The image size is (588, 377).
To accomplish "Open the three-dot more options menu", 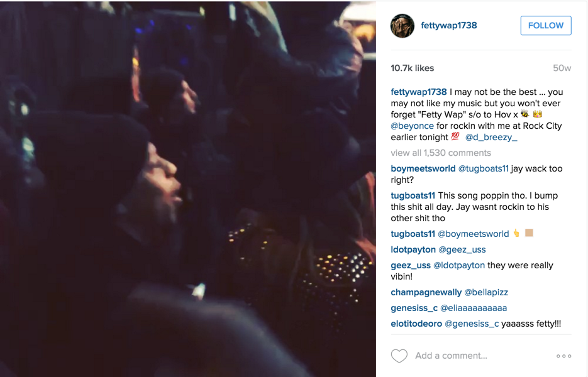I will point(563,356).
